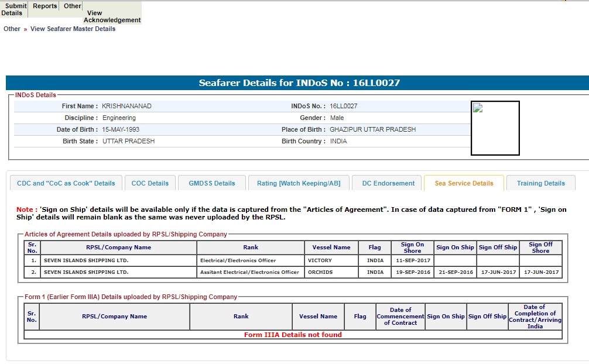589x364 pixels.
Task: Click the ORCHIDS vessel name cell
Action: 320,272
